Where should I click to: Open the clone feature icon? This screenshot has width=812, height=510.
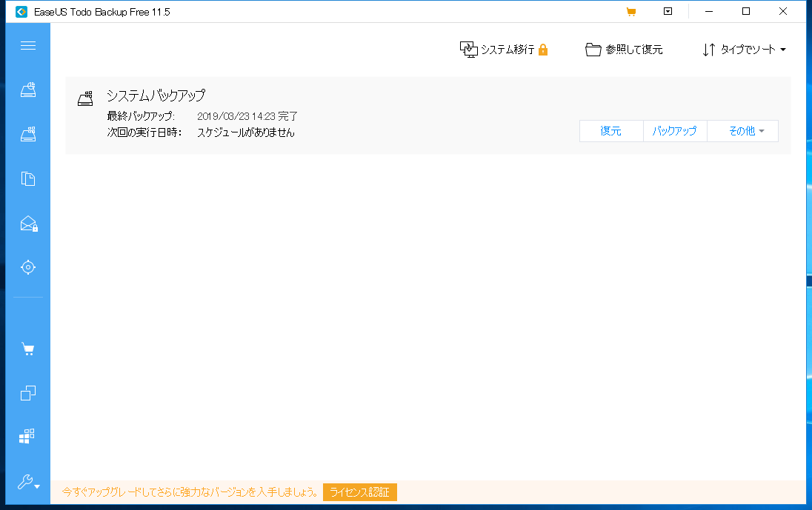tap(28, 392)
